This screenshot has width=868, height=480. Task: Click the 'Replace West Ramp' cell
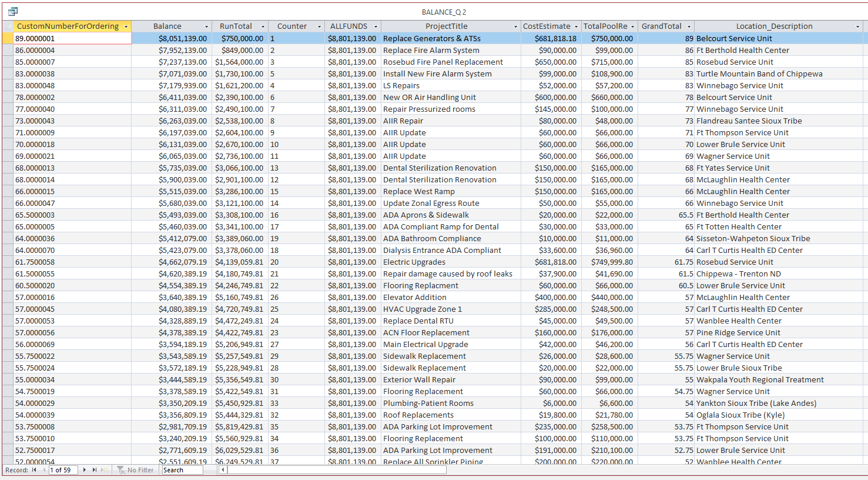(x=451, y=191)
